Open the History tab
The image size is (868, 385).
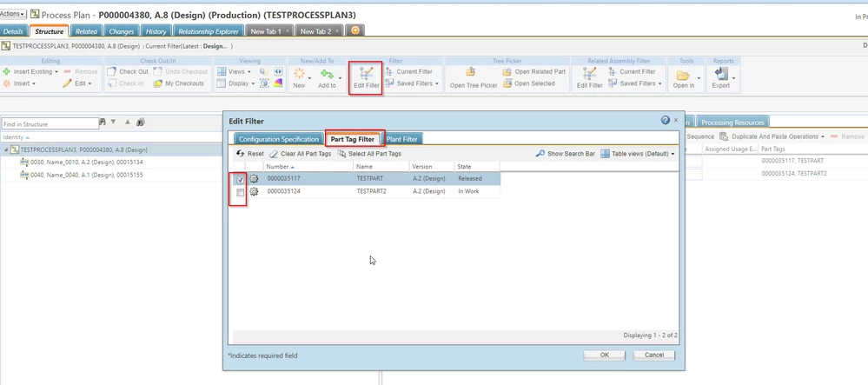click(156, 31)
